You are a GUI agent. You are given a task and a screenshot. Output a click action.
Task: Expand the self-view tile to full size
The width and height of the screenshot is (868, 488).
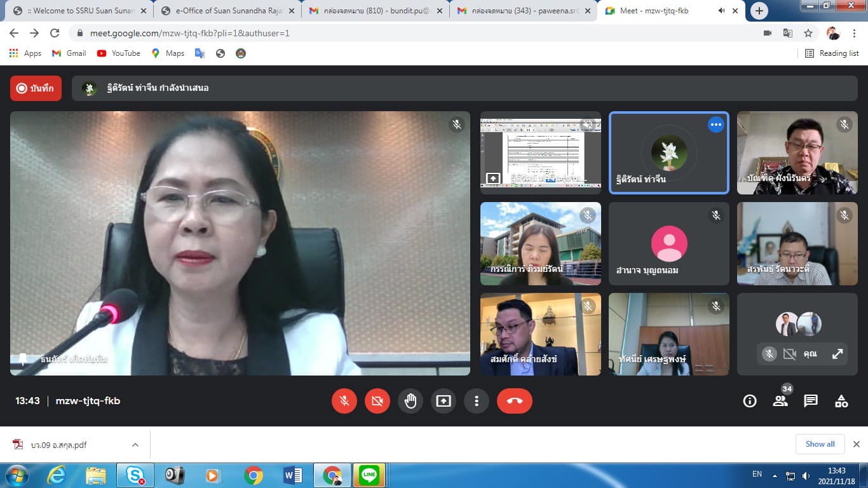click(x=837, y=354)
